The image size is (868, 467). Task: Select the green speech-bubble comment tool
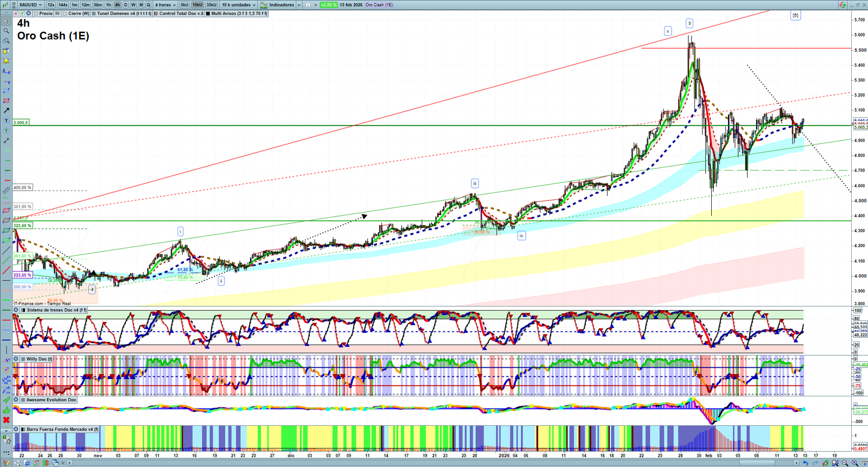pos(6,130)
